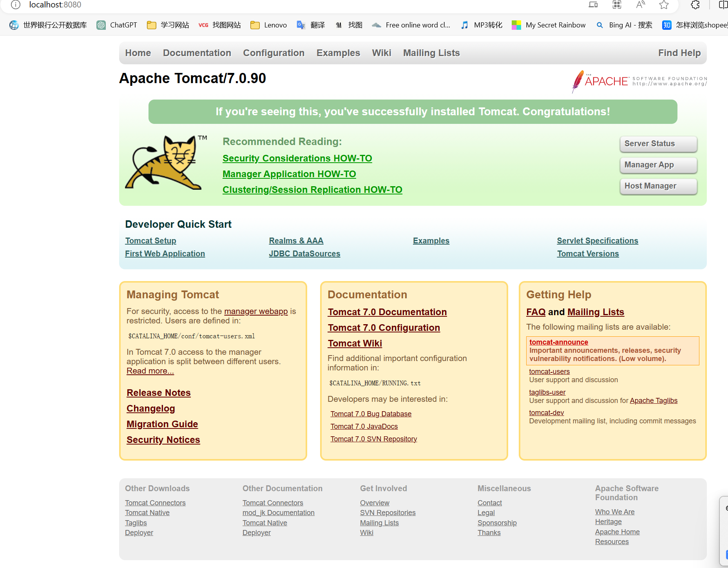
Task: Open the First Web Application link
Action: (165, 254)
